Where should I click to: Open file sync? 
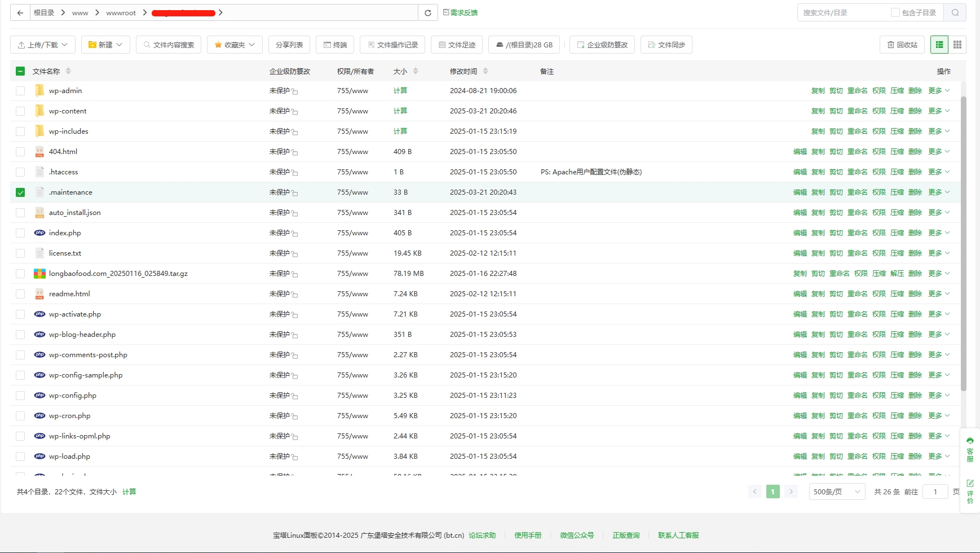(x=666, y=45)
